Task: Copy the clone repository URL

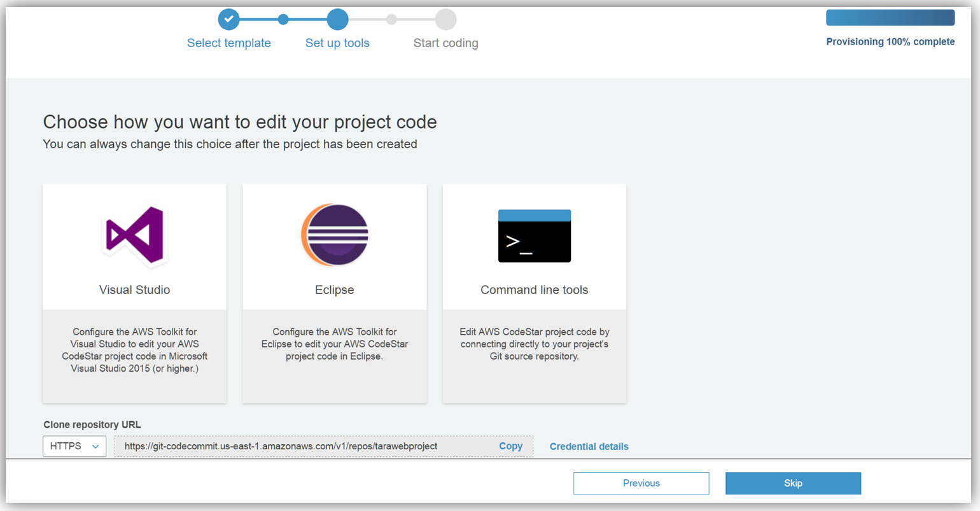Action: coord(510,446)
